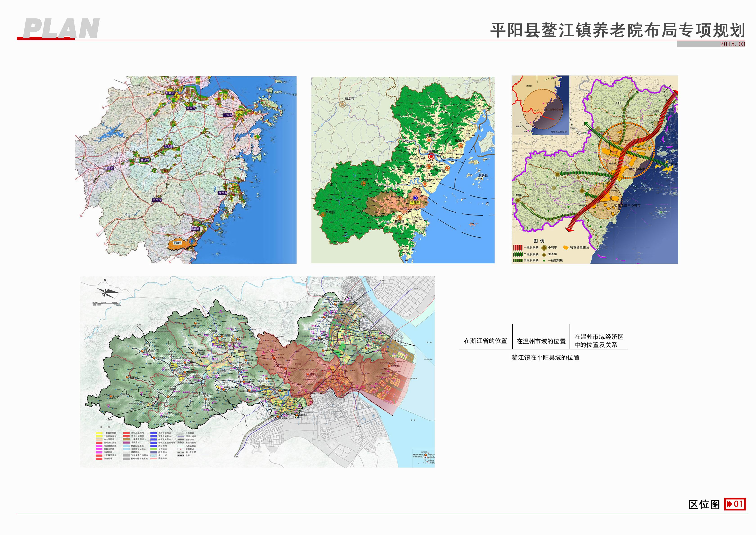This screenshot has width=756, height=535.
Task: Select 杭州市 label on province map
Action: (170, 93)
